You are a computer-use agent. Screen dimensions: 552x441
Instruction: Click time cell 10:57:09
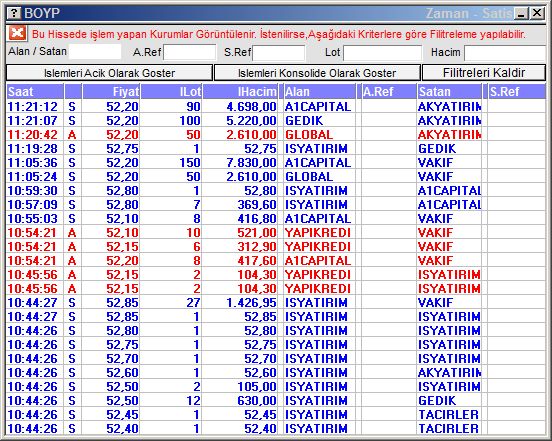(32, 205)
